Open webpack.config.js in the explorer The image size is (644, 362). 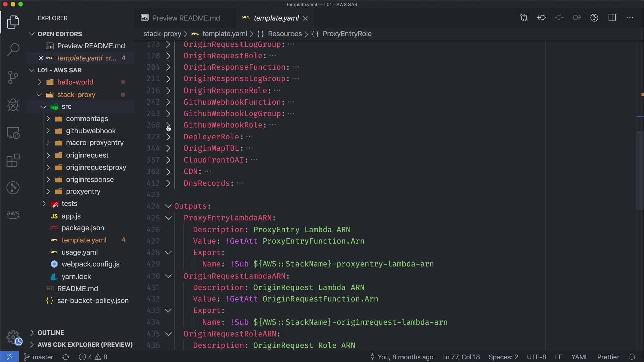click(90, 264)
